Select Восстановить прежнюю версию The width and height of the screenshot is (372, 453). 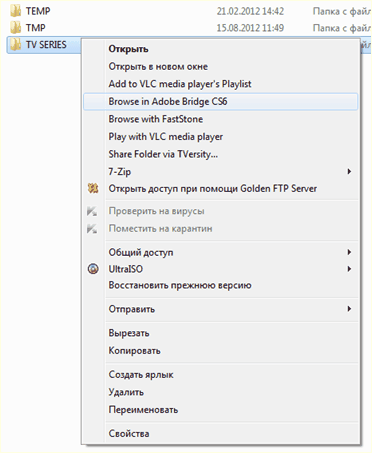click(220, 285)
